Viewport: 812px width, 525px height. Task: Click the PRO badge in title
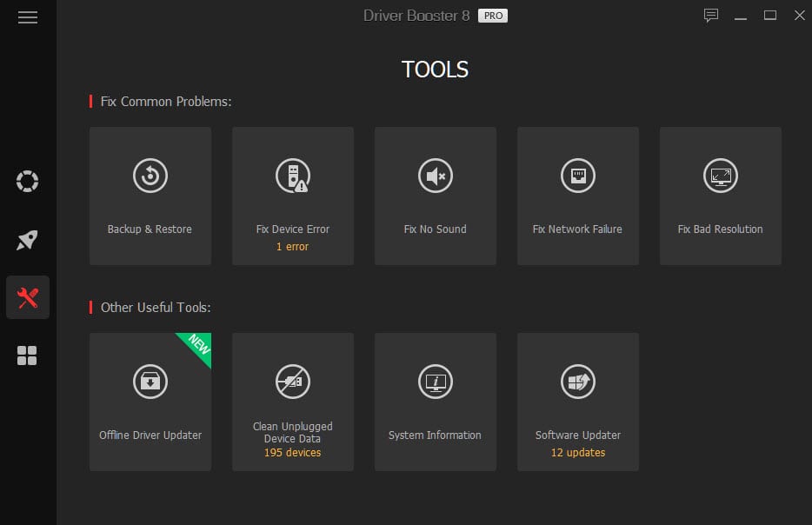tap(493, 16)
